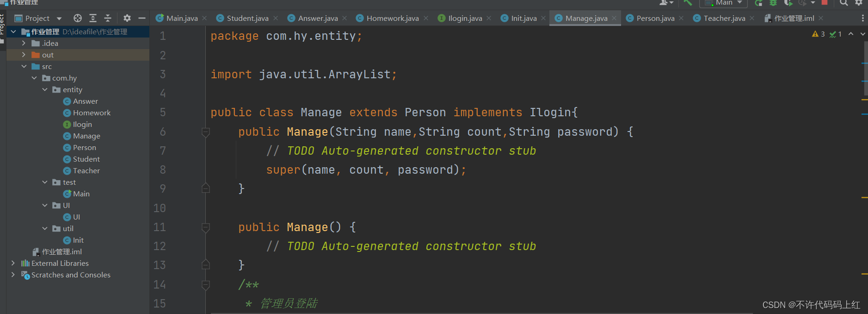Collapse the com.hy package

pos(34,78)
